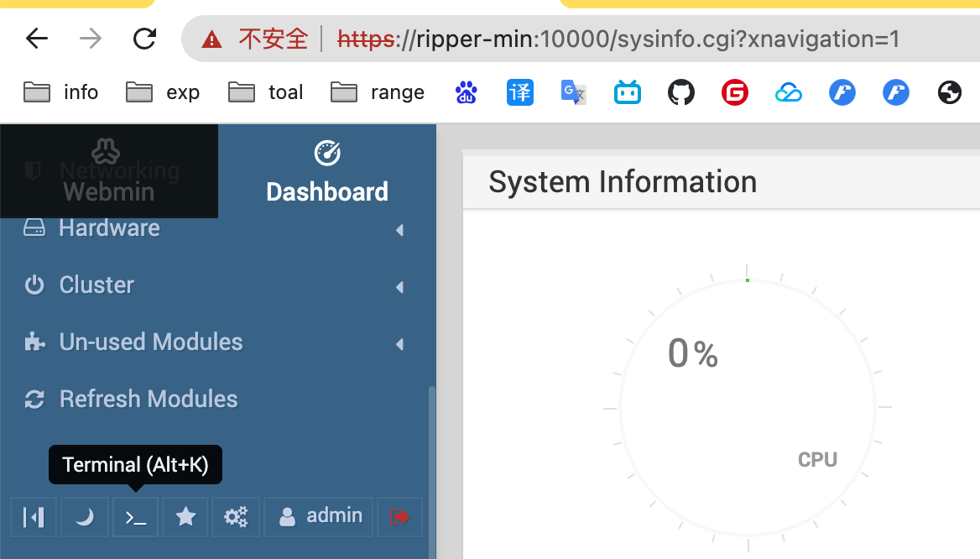Click the 0% CPU usage value

692,353
